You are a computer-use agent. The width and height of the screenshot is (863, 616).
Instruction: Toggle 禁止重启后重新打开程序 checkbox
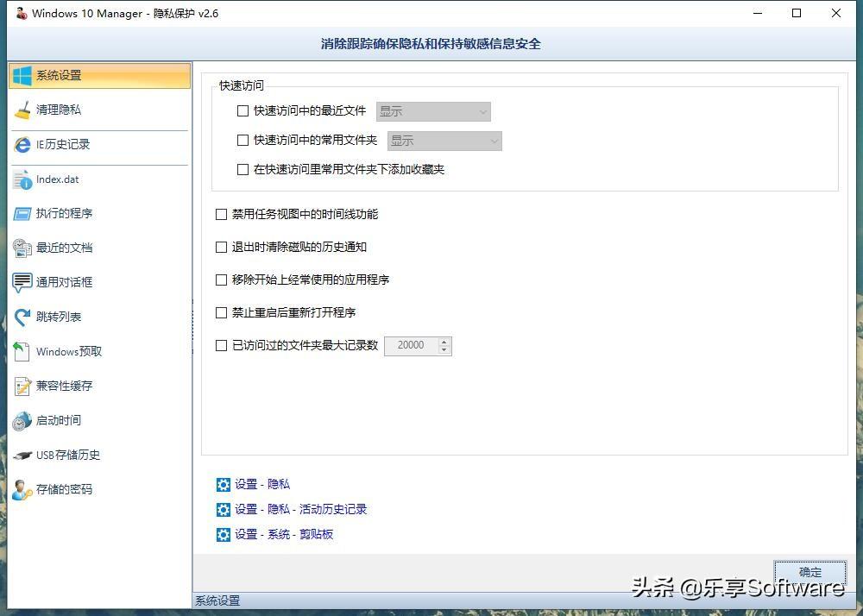tap(221, 313)
